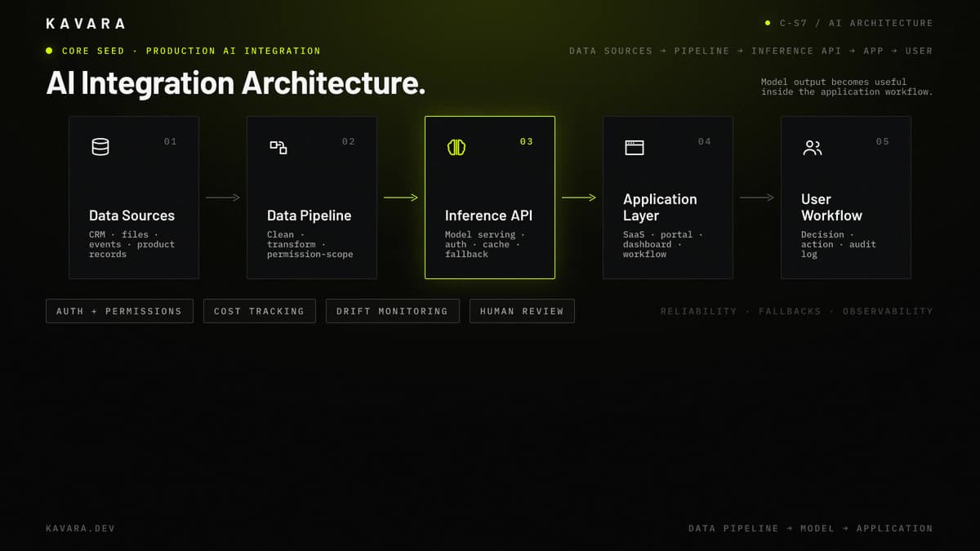980x551 pixels.
Task: Click the step number 05
Action: tap(882, 141)
